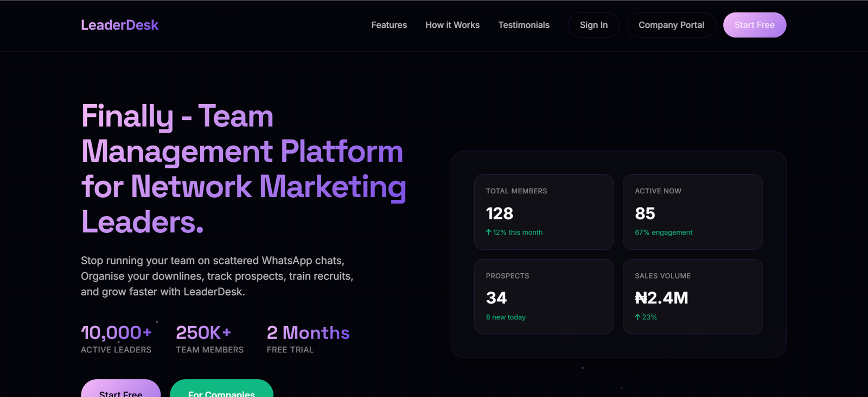Screen dimensions: 868x397
Task: Click the 8 new today text
Action: coord(506,317)
